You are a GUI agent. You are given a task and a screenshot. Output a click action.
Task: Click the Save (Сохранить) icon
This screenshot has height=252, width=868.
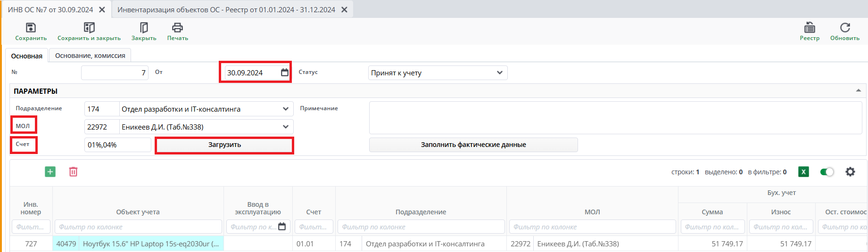pos(31,28)
